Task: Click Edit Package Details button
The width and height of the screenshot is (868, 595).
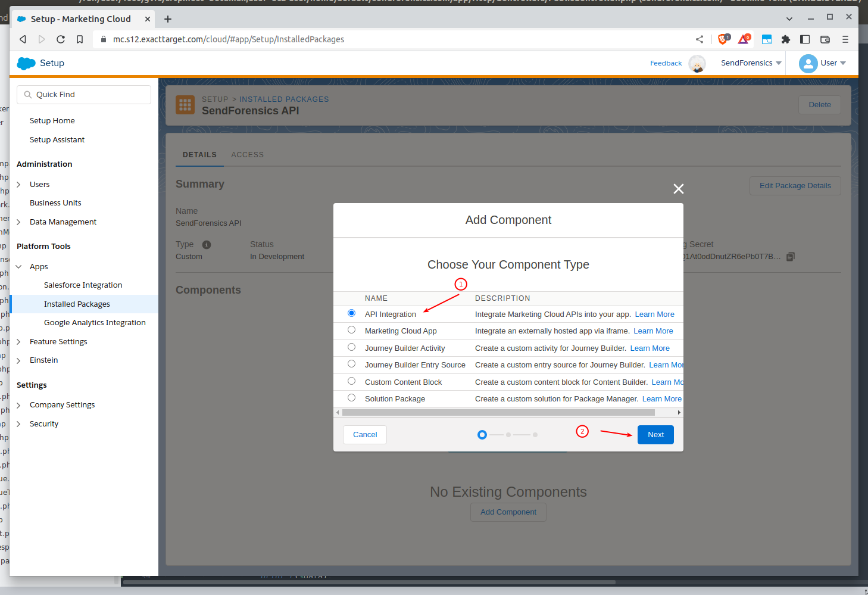Action: click(x=795, y=186)
